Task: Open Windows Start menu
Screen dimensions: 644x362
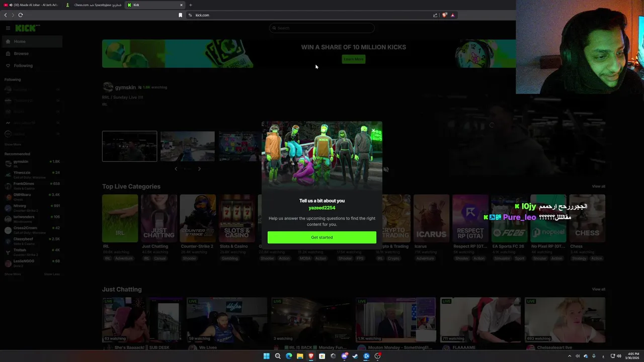Action: [266, 356]
